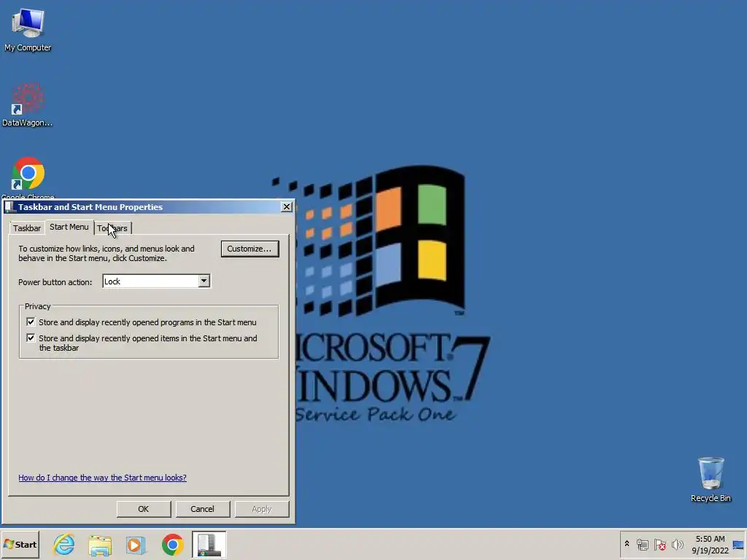Open the Start menu looks help link
747x560 pixels.
pos(102,478)
